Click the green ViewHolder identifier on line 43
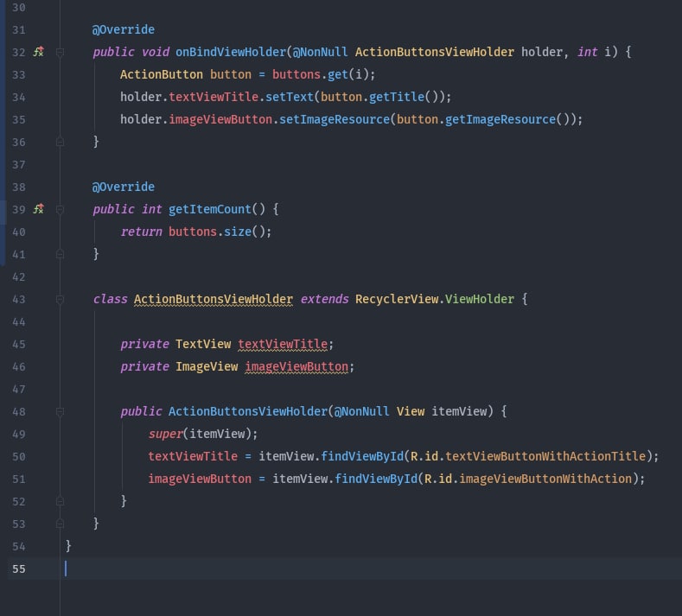682x616 pixels. click(x=480, y=299)
